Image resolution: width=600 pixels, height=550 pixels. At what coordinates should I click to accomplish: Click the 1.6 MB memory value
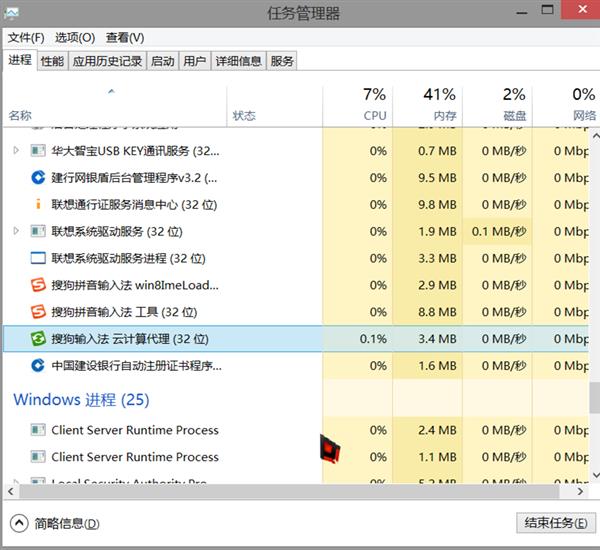coord(437,366)
